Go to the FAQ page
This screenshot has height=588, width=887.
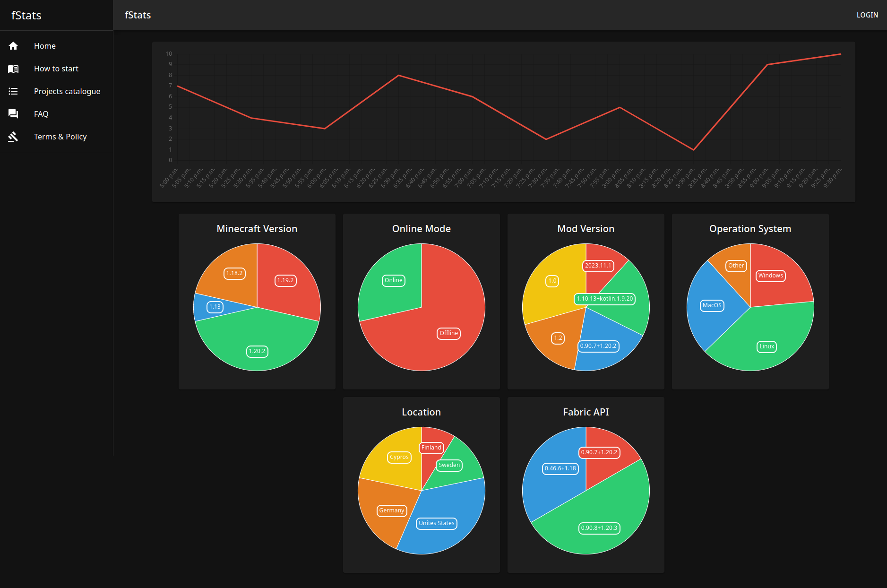click(41, 114)
